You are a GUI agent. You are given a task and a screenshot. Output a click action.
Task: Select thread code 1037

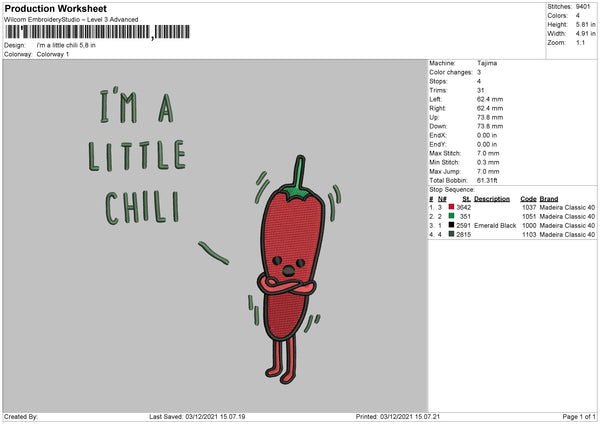(x=529, y=207)
